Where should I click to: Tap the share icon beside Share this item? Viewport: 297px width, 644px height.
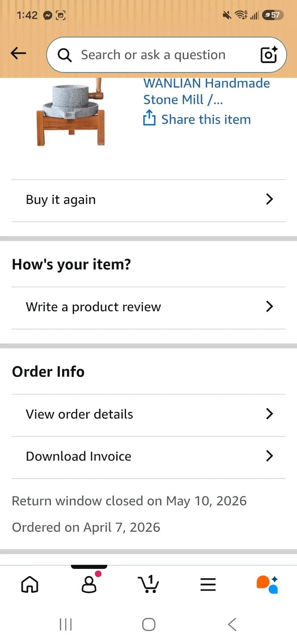149,119
